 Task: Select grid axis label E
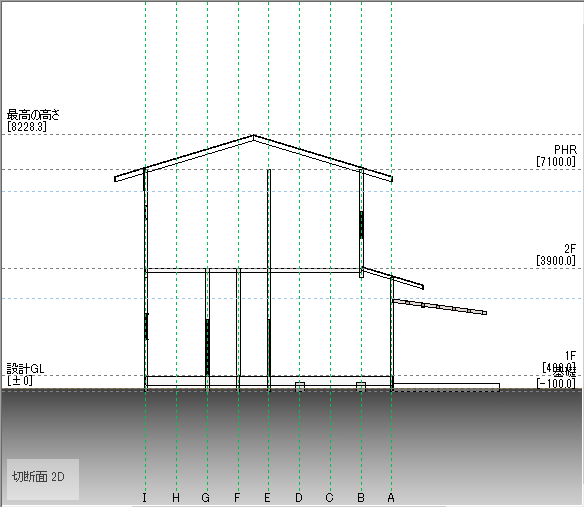(267, 498)
